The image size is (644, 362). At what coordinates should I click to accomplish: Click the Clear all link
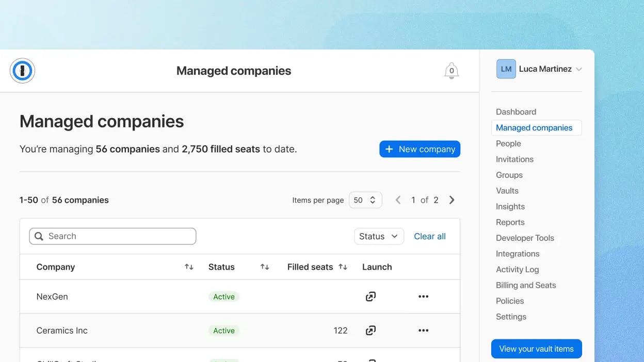tap(430, 236)
